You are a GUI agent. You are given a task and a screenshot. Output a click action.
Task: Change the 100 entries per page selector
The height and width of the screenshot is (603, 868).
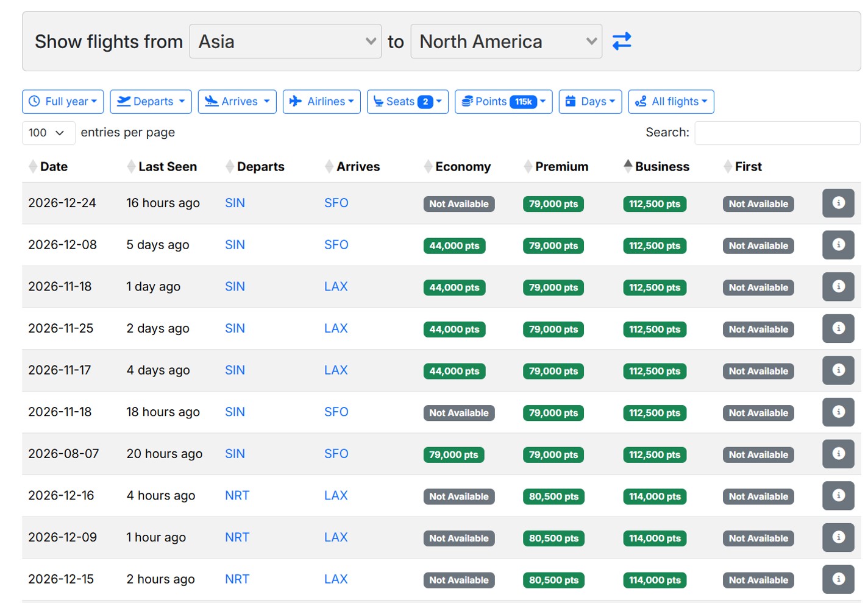[x=48, y=133]
